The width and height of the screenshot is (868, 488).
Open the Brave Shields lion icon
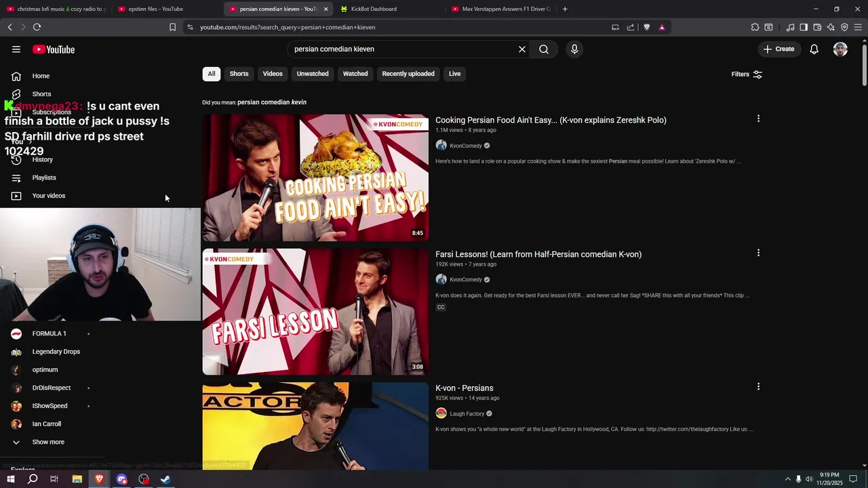(646, 27)
